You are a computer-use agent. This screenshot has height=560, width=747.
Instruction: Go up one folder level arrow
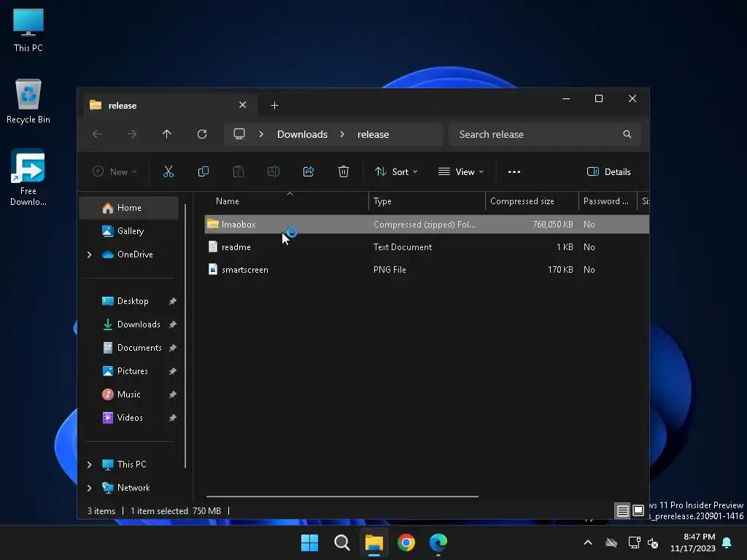pyautogui.click(x=167, y=134)
